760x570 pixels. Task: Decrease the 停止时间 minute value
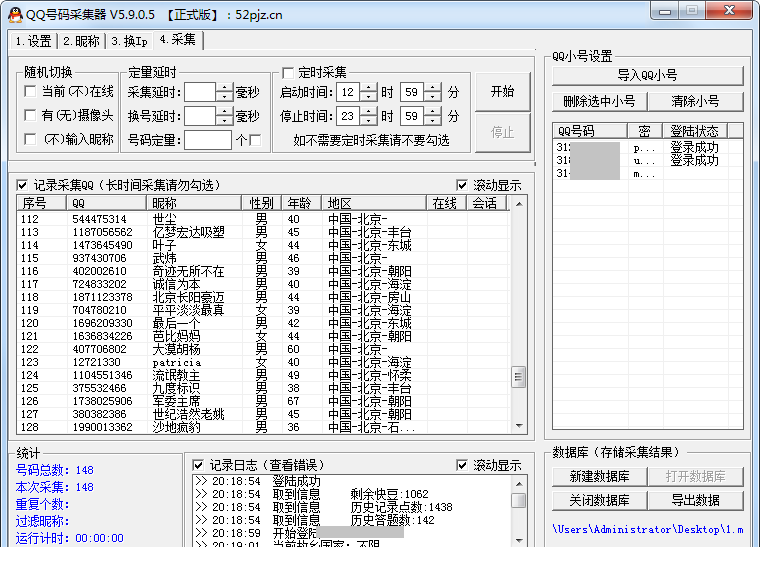[x=433, y=121]
